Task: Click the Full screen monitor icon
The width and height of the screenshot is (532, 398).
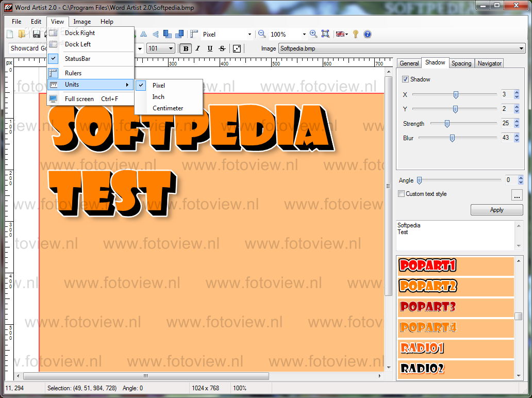Action: click(x=53, y=99)
